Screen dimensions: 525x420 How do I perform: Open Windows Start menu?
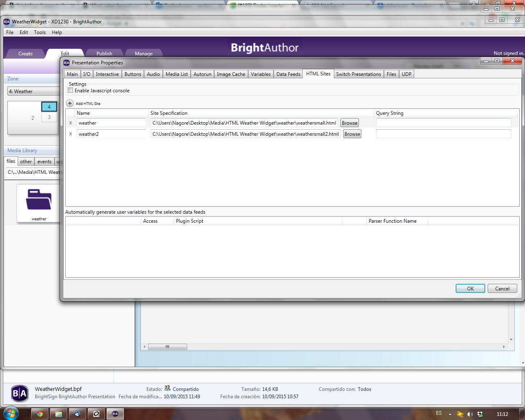[x=10, y=413]
